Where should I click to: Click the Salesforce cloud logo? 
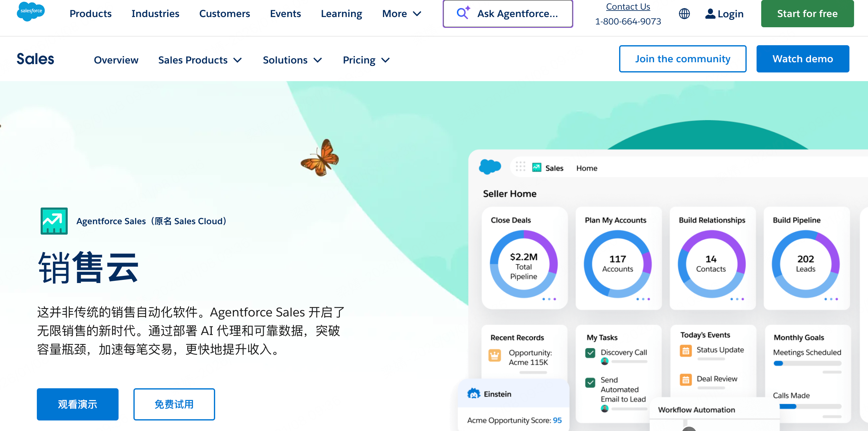[x=30, y=11]
